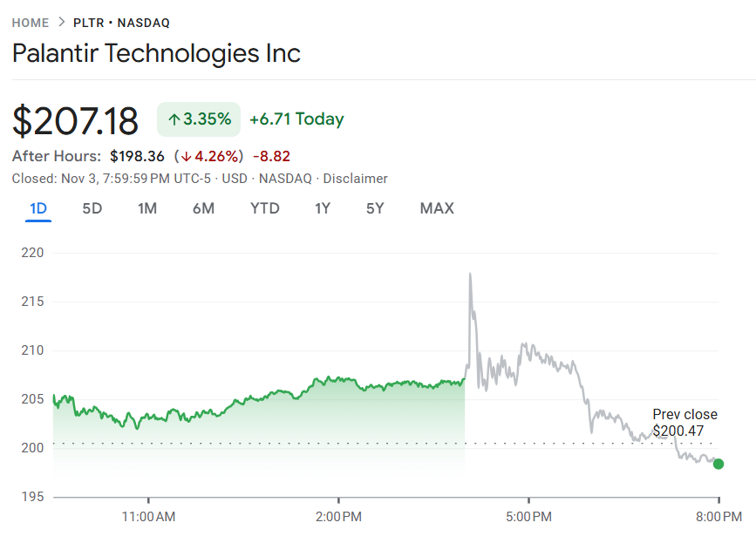Show the 6M chart range
756x543 pixels.
[203, 208]
